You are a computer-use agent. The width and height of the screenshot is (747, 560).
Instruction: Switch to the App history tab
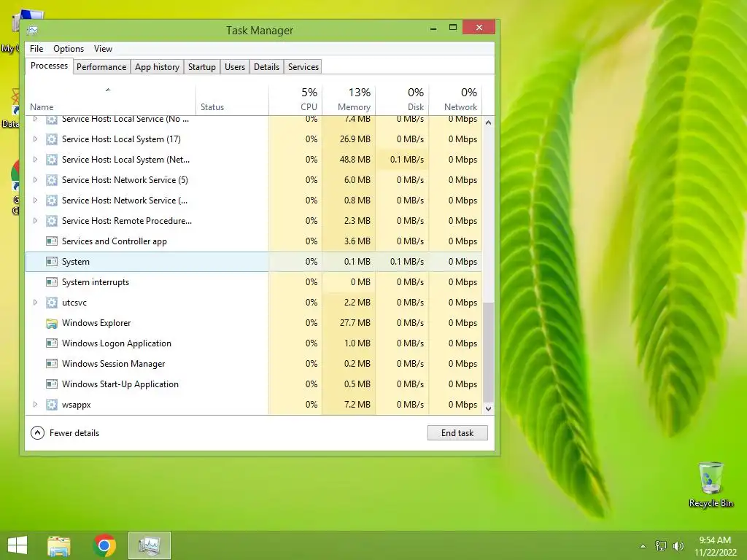(158, 67)
